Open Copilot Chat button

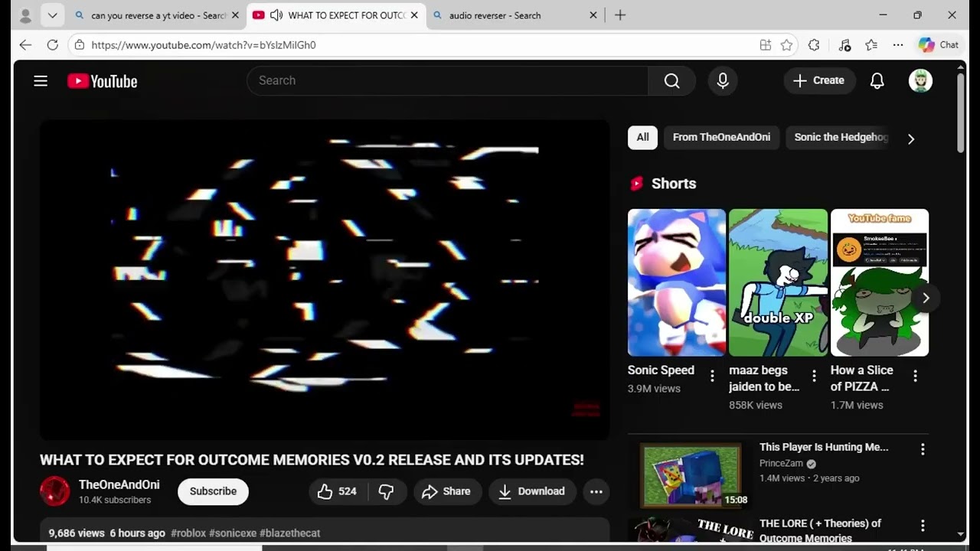pyautogui.click(x=939, y=45)
